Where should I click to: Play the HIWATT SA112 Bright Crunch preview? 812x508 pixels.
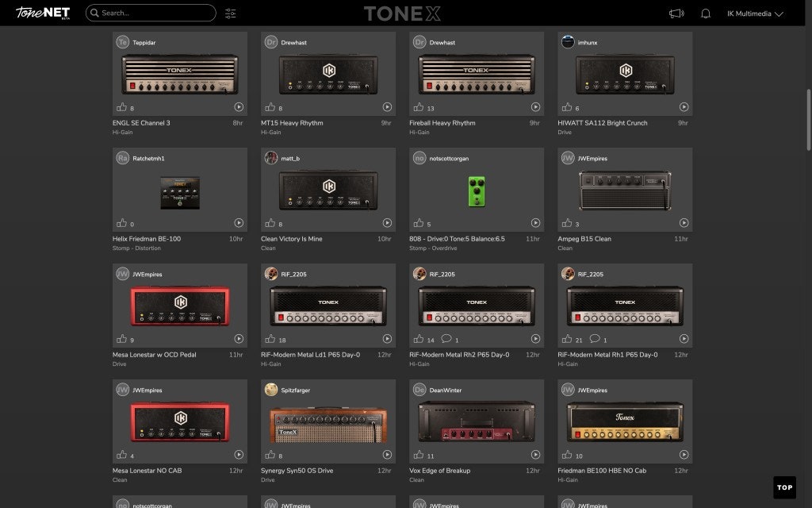click(x=684, y=107)
